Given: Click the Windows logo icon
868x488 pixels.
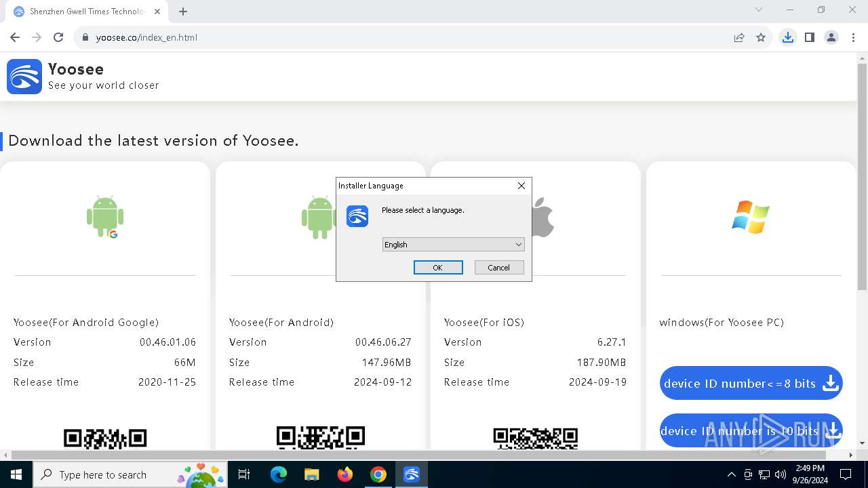Looking at the screenshot, I should click(751, 217).
